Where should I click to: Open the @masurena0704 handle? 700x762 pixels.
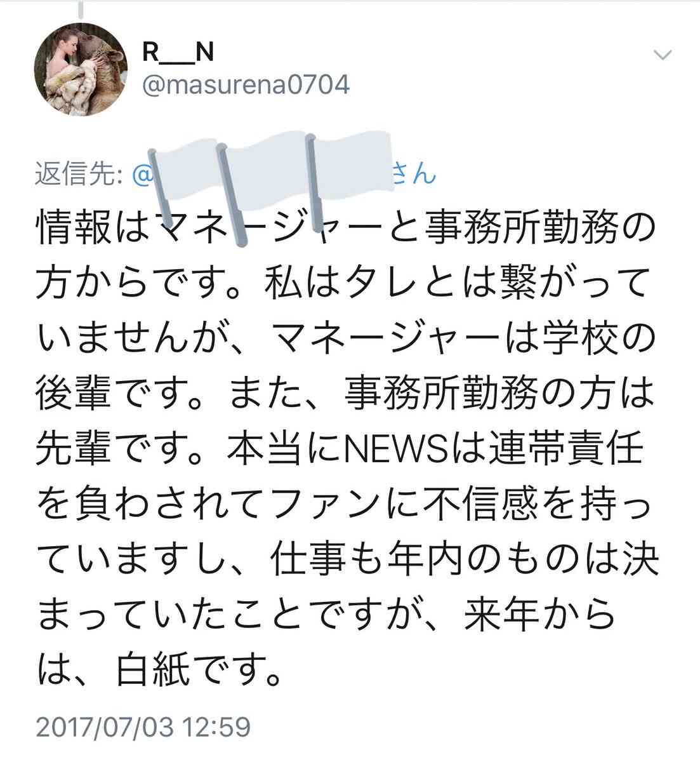(246, 84)
